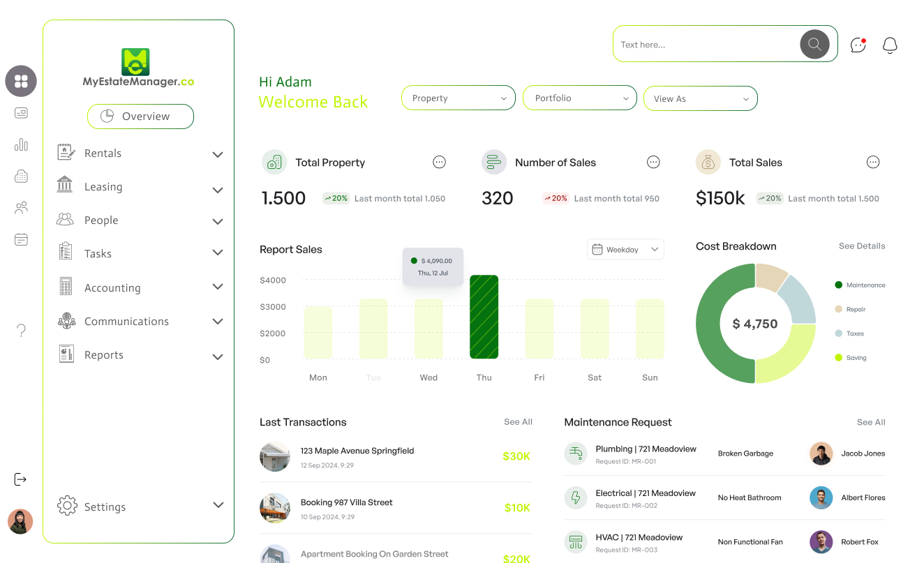This screenshot has height=563, width=924.
Task: Open the building icon in left rail
Action: click(x=21, y=177)
